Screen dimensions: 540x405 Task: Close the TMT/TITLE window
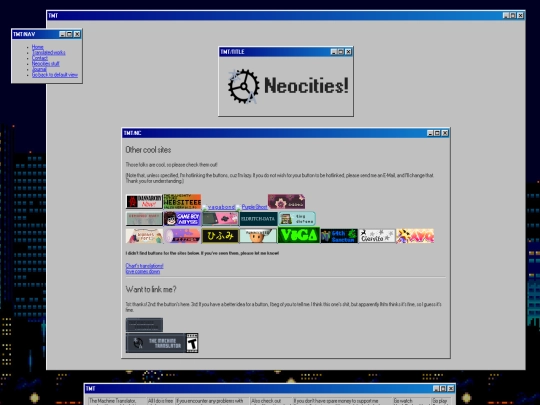[348, 52]
